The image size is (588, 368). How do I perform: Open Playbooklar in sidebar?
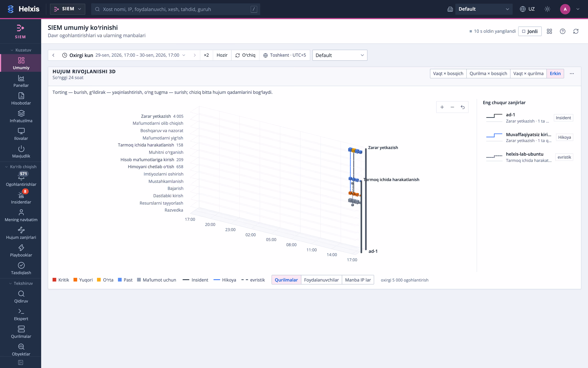pos(21,251)
